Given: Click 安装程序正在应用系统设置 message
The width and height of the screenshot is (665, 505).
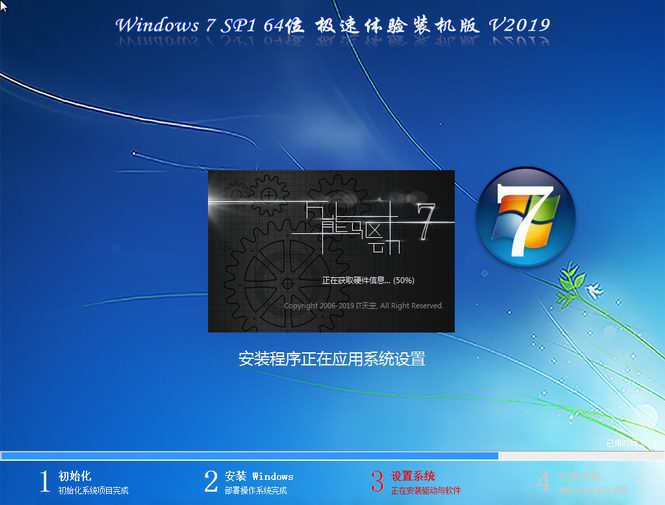Looking at the screenshot, I should tap(339, 358).
